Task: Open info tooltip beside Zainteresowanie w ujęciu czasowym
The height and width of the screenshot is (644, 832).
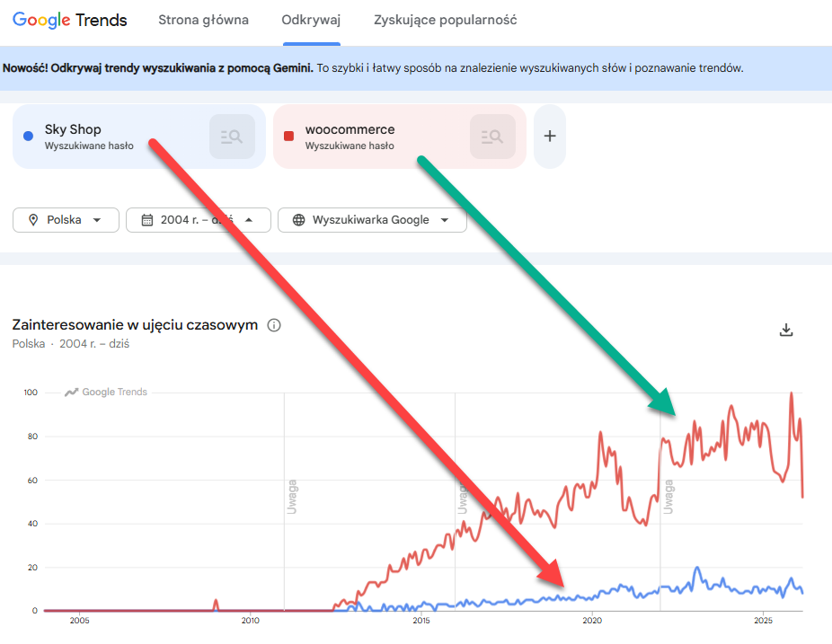Action: [274, 325]
